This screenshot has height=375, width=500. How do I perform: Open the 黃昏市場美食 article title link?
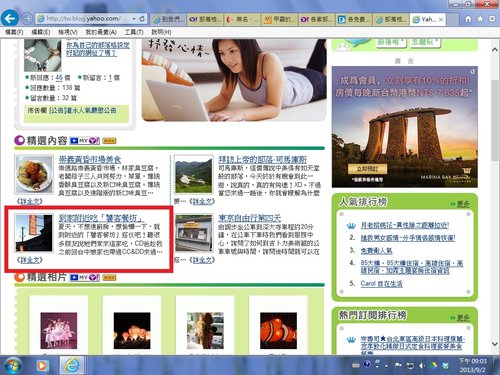click(x=90, y=159)
